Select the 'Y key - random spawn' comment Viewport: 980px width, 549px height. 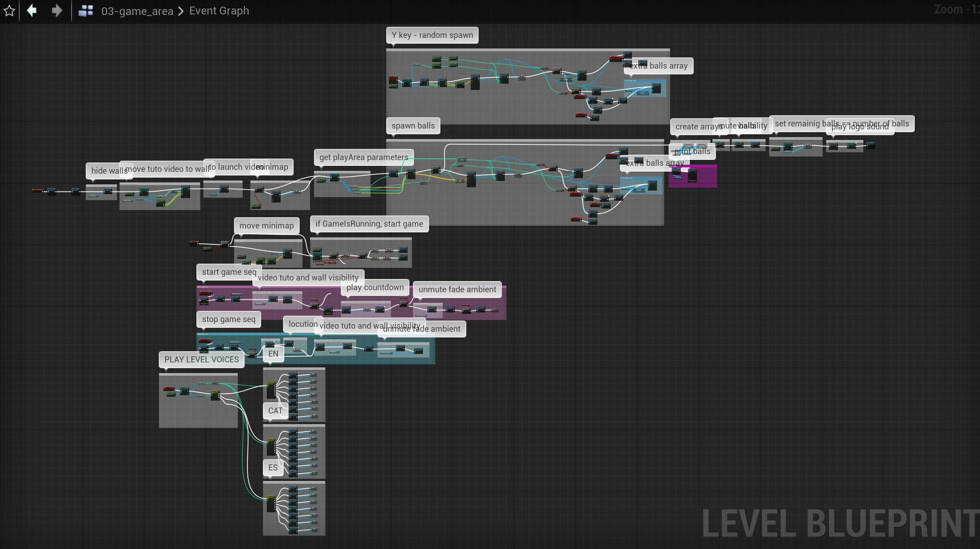click(x=432, y=35)
